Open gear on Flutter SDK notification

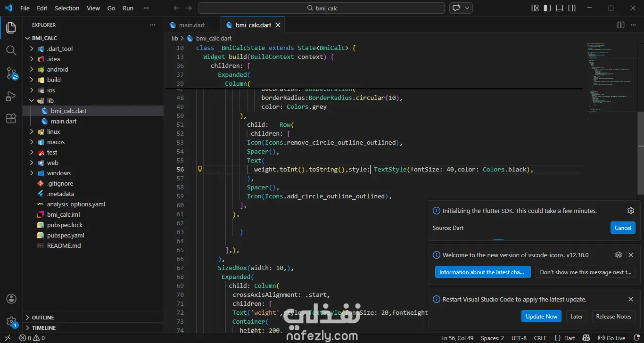coord(631,211)
